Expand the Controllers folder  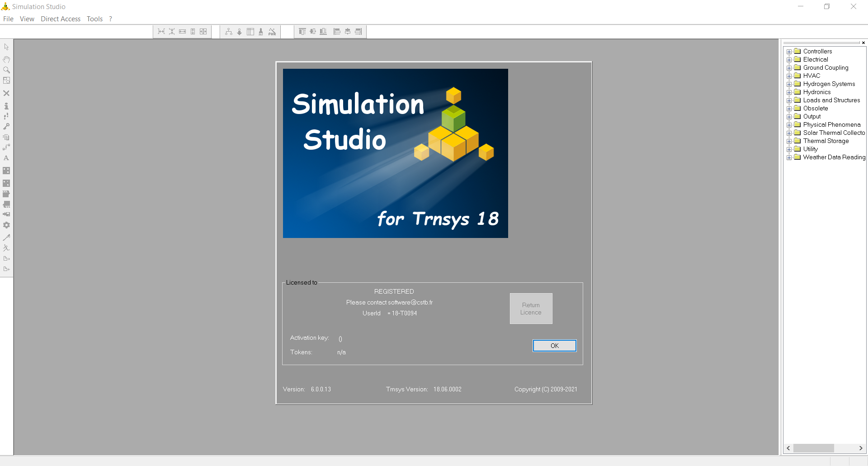[x=789, y=52]
